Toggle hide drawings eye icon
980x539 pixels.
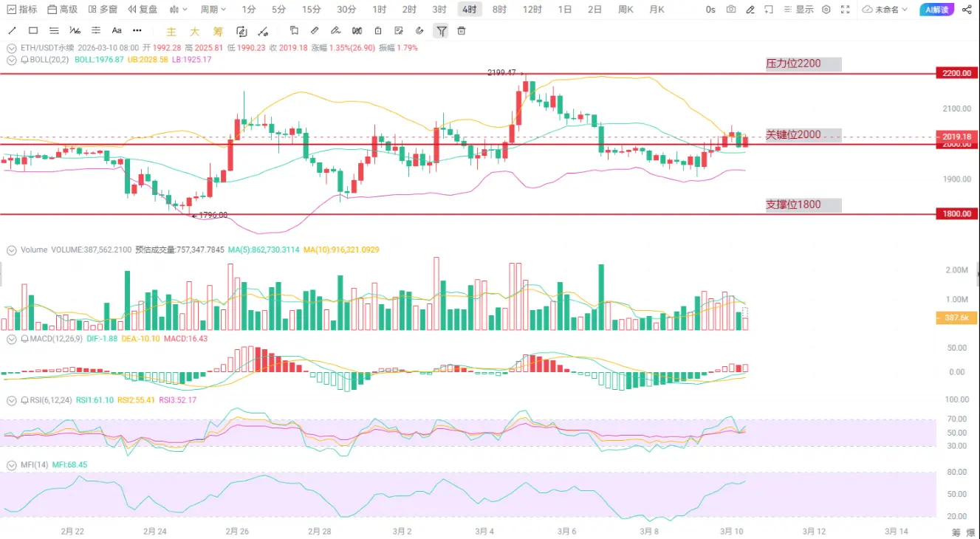click(419, 31)
